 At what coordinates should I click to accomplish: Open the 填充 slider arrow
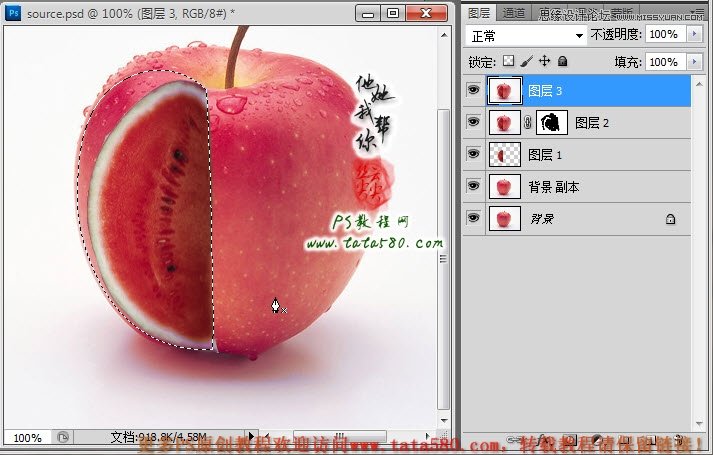click(x=694, y=61)
